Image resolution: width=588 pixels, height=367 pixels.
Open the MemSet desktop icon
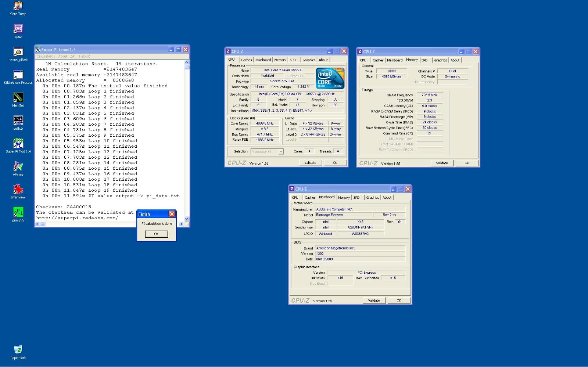point(18,100)
